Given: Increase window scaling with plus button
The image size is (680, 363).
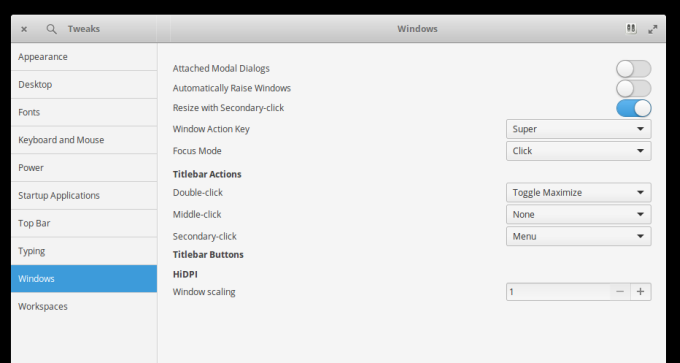Looking at the screenshot, I should pos(641,292).
